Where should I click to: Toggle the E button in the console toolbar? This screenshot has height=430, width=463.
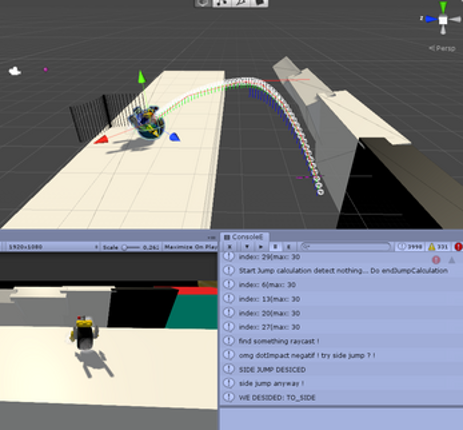(x=289, y=247)
